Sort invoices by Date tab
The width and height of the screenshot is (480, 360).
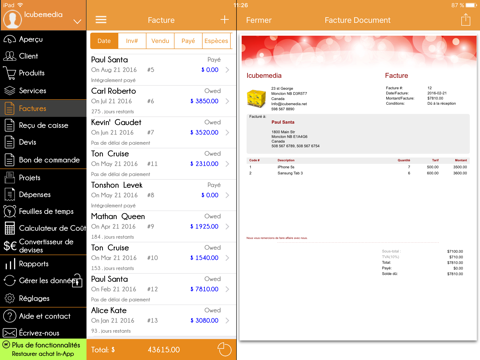[x=104, y=41]
